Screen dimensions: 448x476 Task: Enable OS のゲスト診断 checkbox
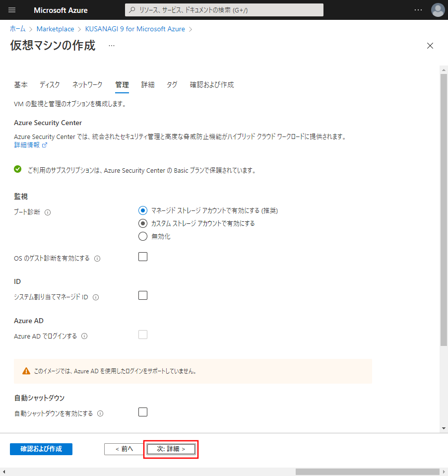(x=143, y=257)
